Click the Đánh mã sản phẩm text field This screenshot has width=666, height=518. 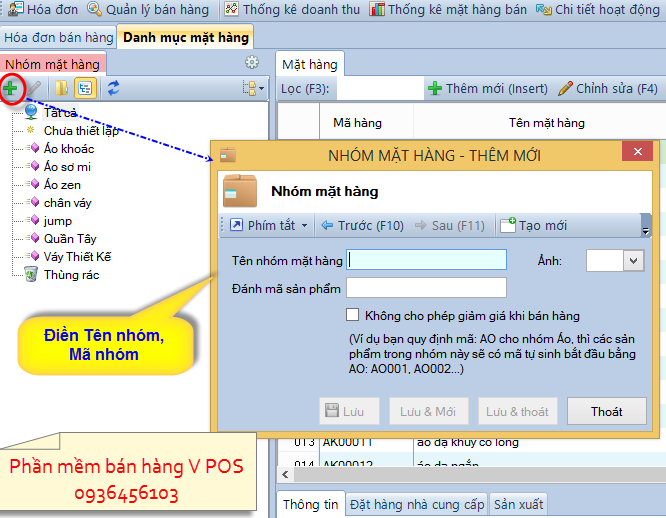point(427,289)
